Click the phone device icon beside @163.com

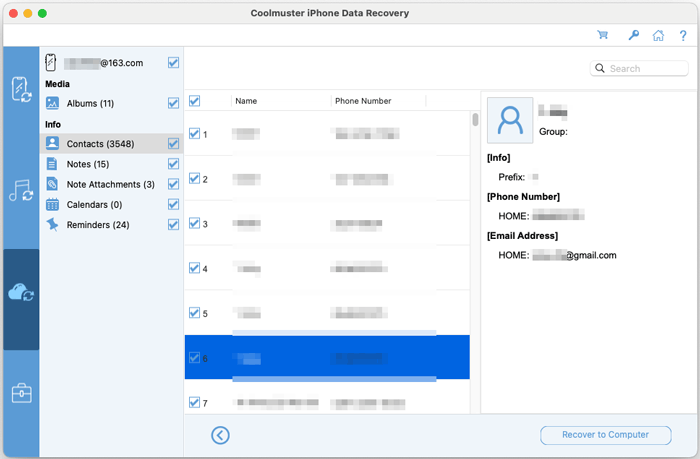click(x=50, y=63)
